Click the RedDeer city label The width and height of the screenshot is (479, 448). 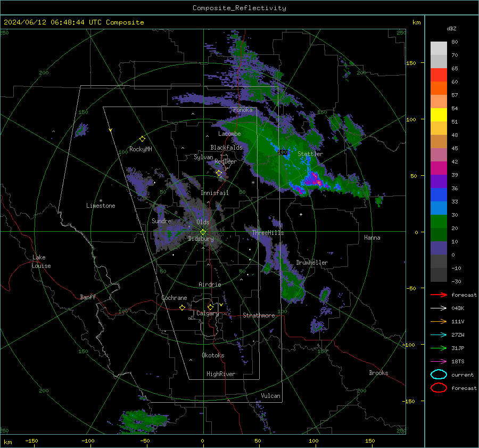[x=226, y=161]
